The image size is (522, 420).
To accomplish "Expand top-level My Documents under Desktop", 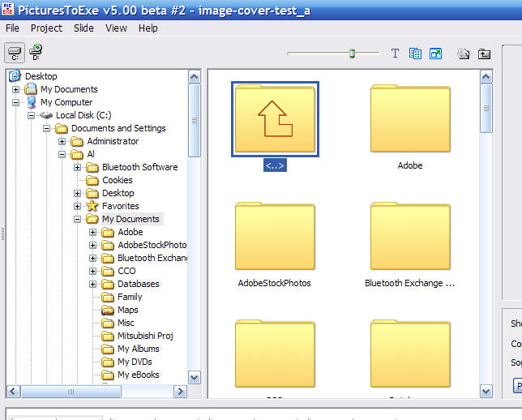I will [x=15, y=89].
